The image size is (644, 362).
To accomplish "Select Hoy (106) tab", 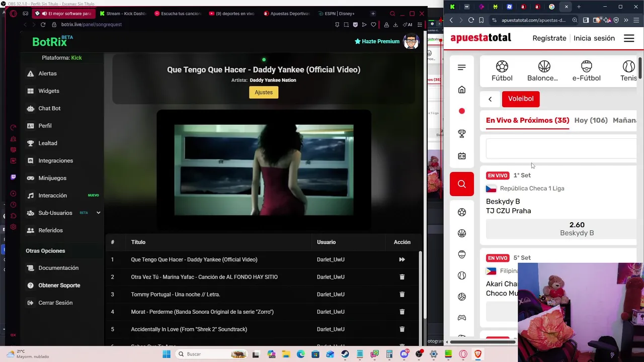I will 591,121.
